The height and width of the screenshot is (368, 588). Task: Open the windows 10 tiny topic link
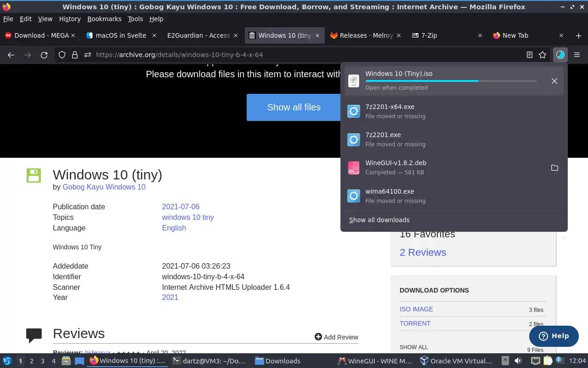click(x=188, y=217)
